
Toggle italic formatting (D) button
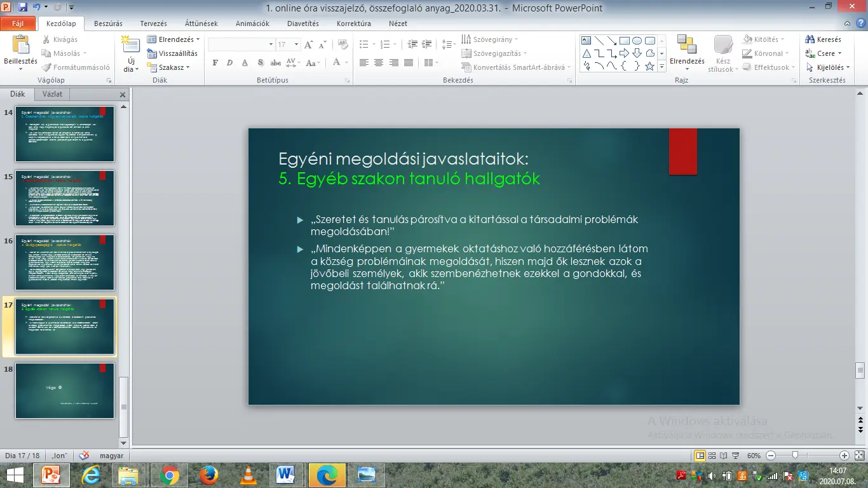click(229, 63)
